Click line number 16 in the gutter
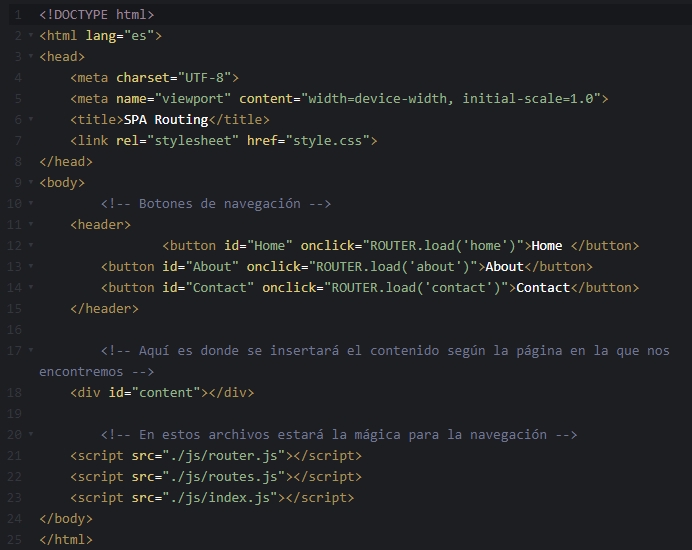The width and height of the screenshot is (692, 550). [15, 330]
